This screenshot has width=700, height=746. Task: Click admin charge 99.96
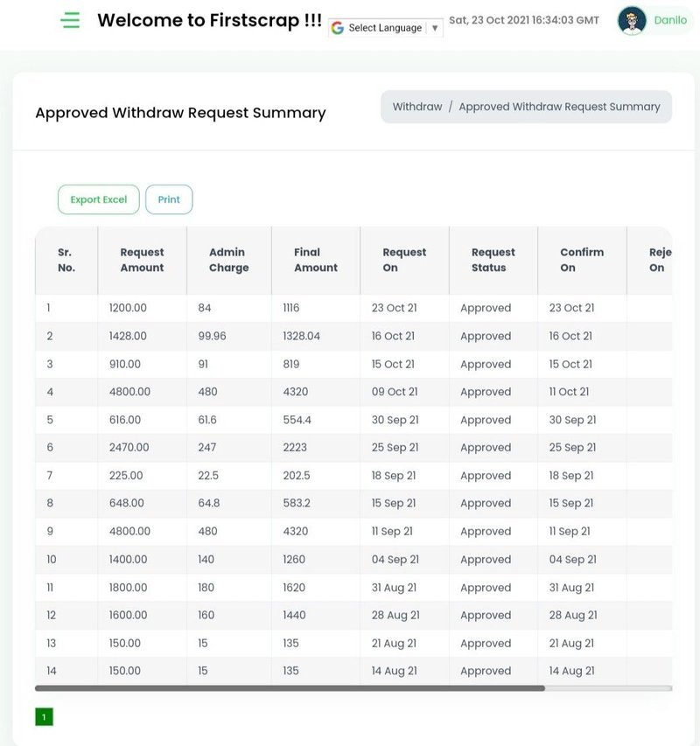pyautogui.click(x=212, y=336)
